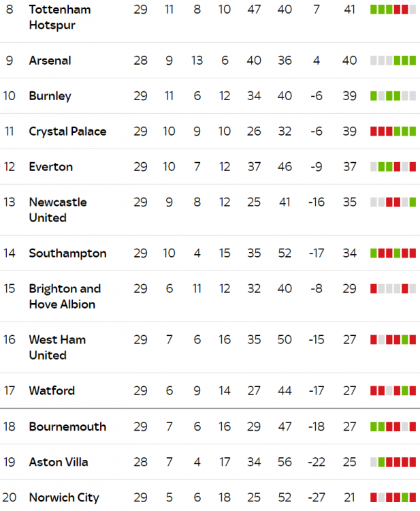Select Bournemouth in the table
Viewport: 420px width, 511px height.
(x=67, y=427)
